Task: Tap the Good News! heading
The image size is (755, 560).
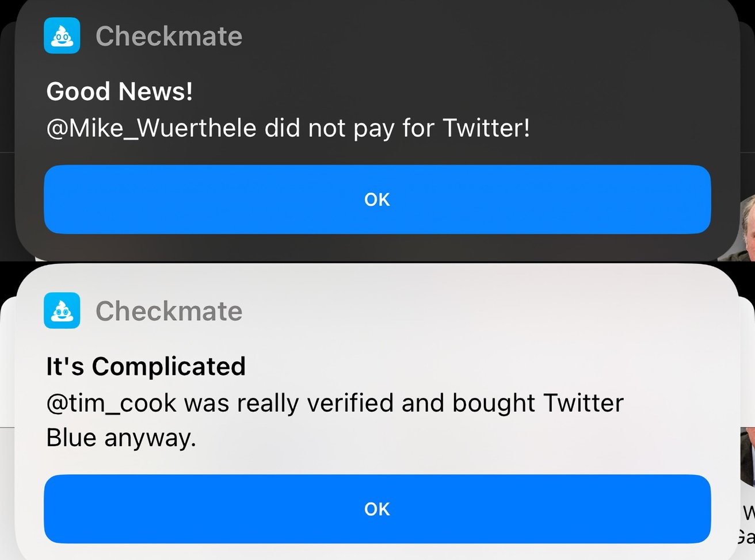Action: coord(120,91)
